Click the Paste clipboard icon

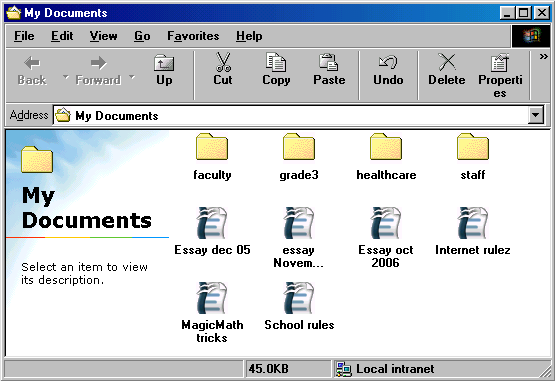[x=329, y=62]
